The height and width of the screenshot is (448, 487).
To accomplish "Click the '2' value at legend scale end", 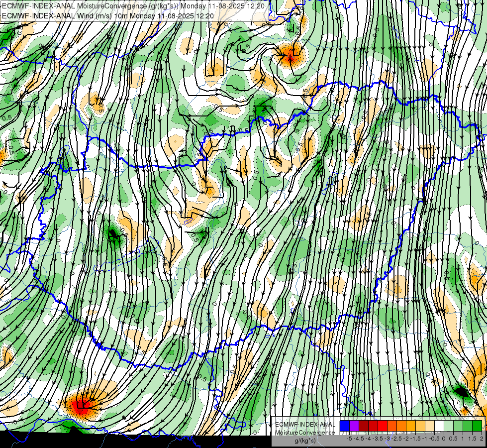I will point(482,439).
